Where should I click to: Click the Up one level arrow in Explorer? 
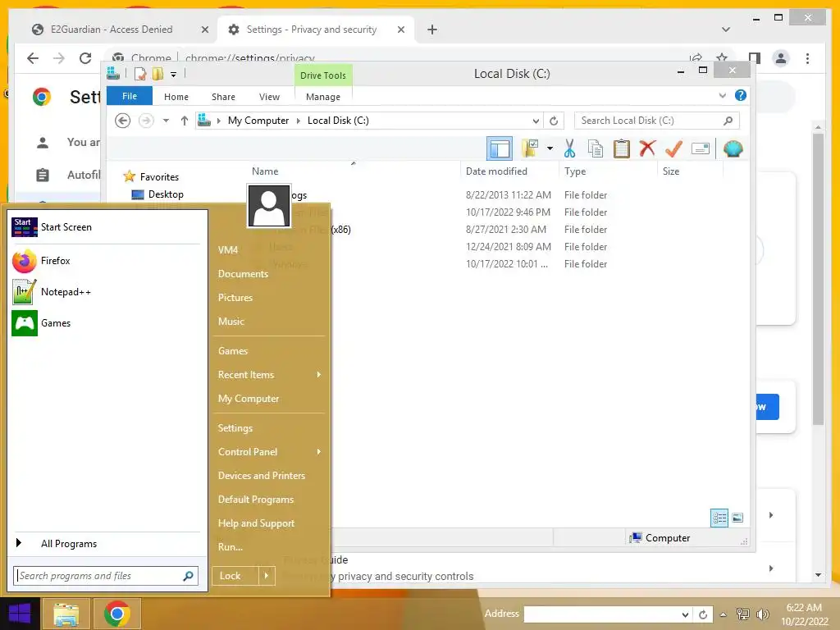point(185,121)
